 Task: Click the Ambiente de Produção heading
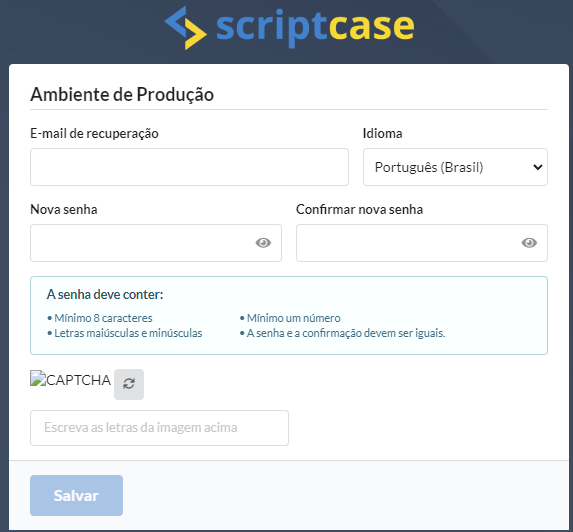tap(122, 95)
